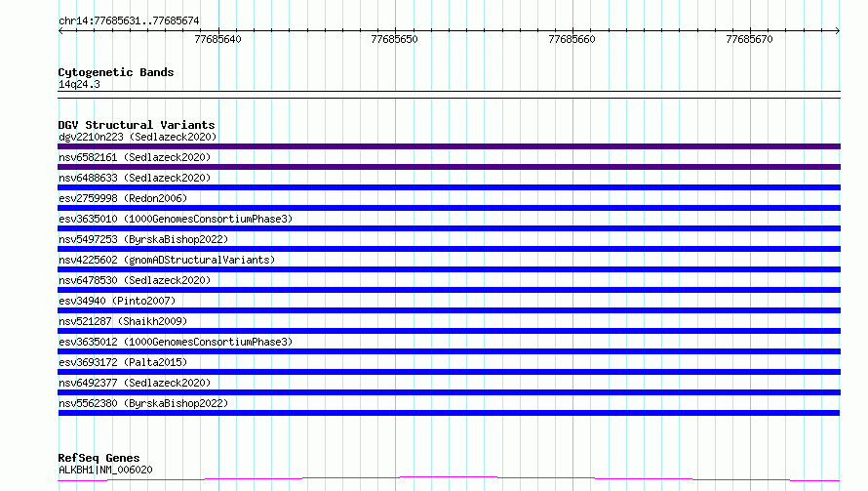Click the purple bar for nsv6582161
The height and width of the screenshot is (491, 868).
[x=449, y=167]
